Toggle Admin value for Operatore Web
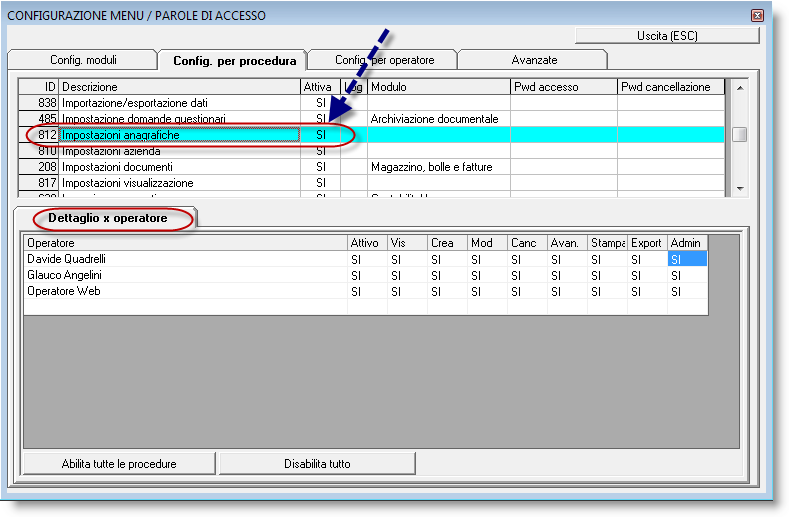This screenshot has height=517, width=789. [687, 291]
